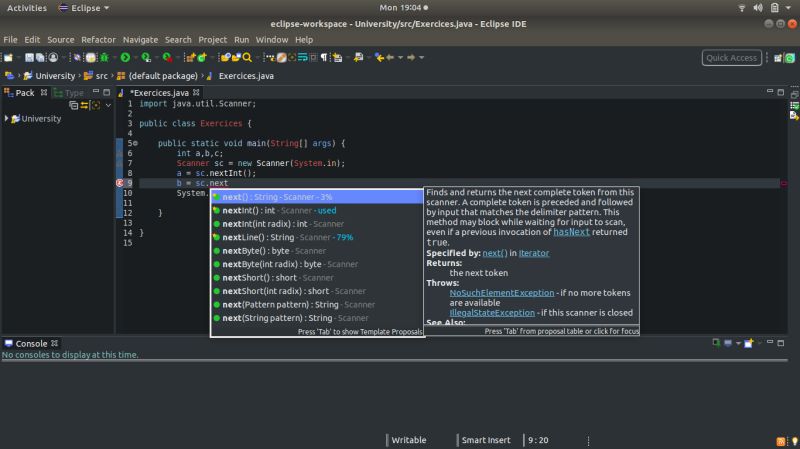
Task: Open the Package Explorer view menu chevron
Action: 108,105
